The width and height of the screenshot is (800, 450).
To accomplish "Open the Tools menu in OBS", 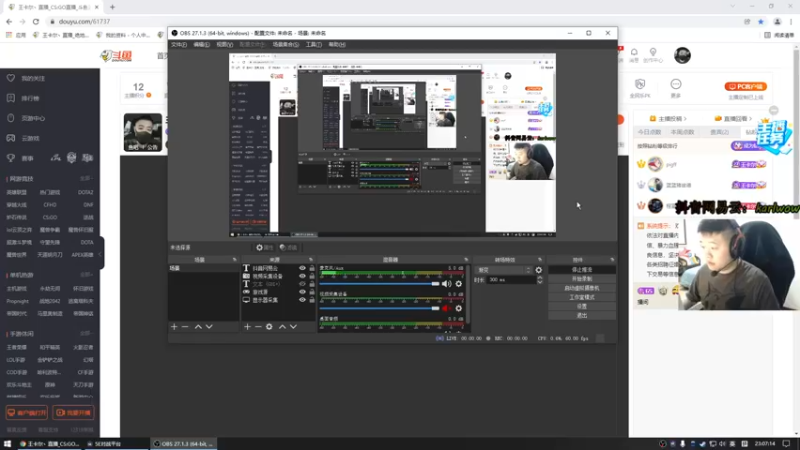I will [314, 44].
